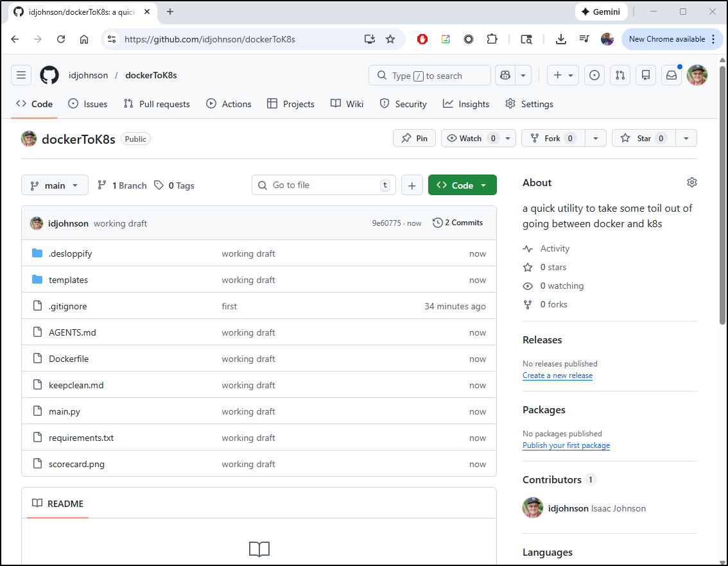Edit repository details via About gear icon
This screenshot has height=566, width=728.
click(691, 182)
